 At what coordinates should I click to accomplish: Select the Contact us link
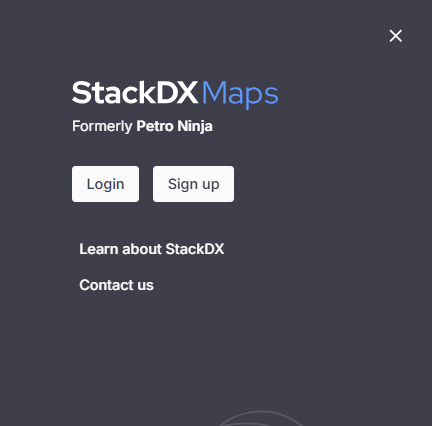116,285
